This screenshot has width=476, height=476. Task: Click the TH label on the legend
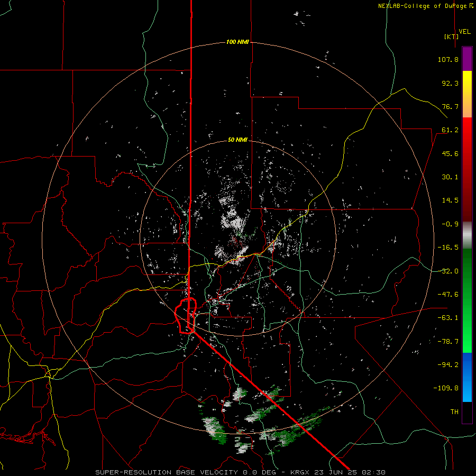click(454, 411)
